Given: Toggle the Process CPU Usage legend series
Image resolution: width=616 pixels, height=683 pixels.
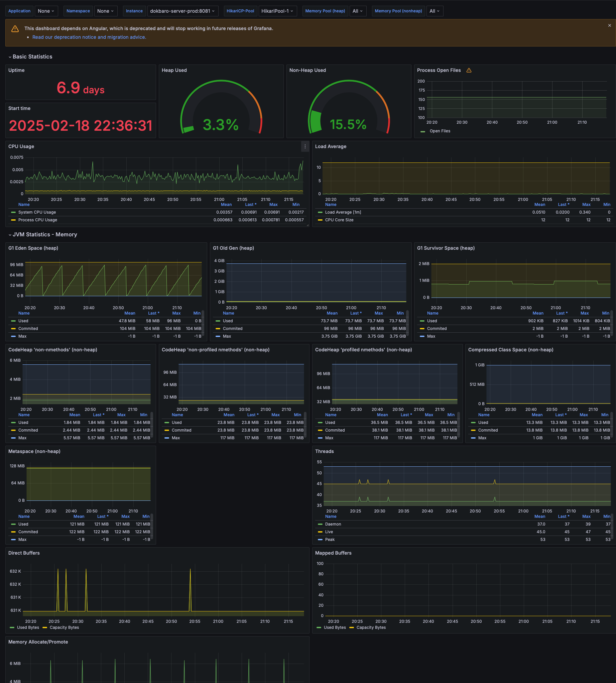Looking at the screenshot, I should pyautogui.click(x=37, y=220).
